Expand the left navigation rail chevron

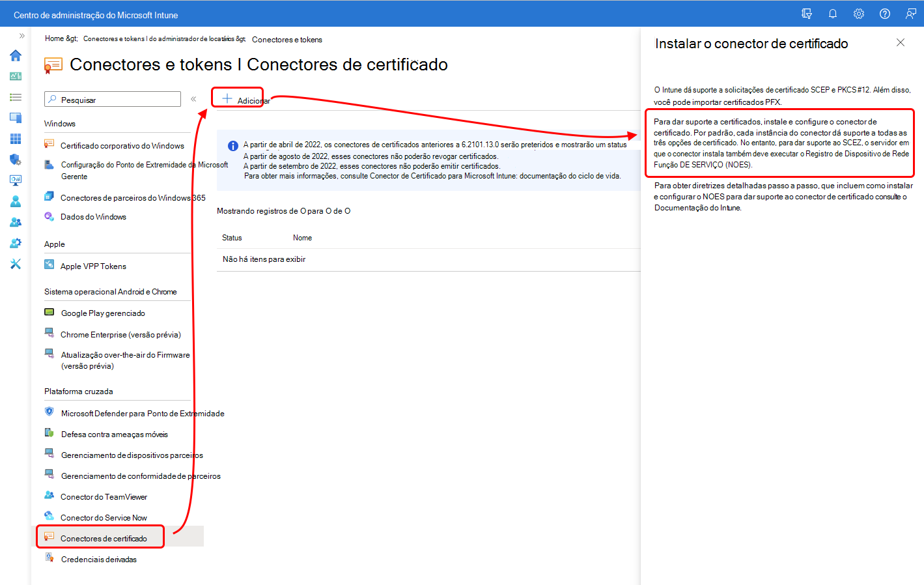(x=22, y=36)
